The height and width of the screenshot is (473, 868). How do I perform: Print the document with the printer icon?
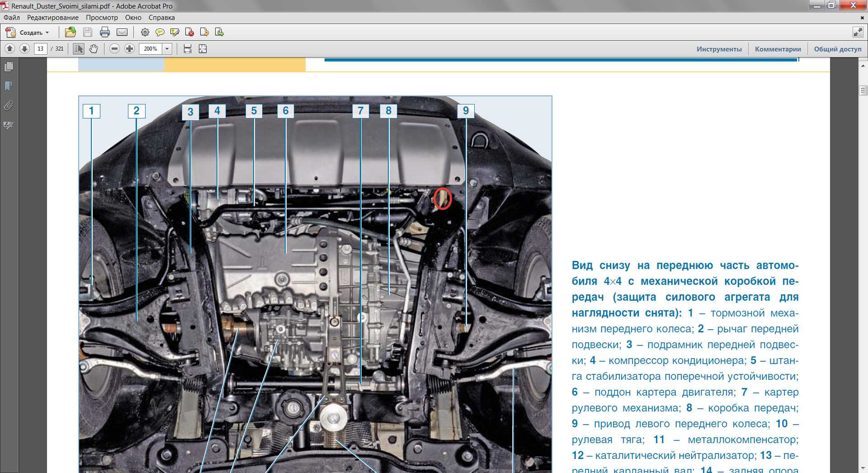pos(105,32)
